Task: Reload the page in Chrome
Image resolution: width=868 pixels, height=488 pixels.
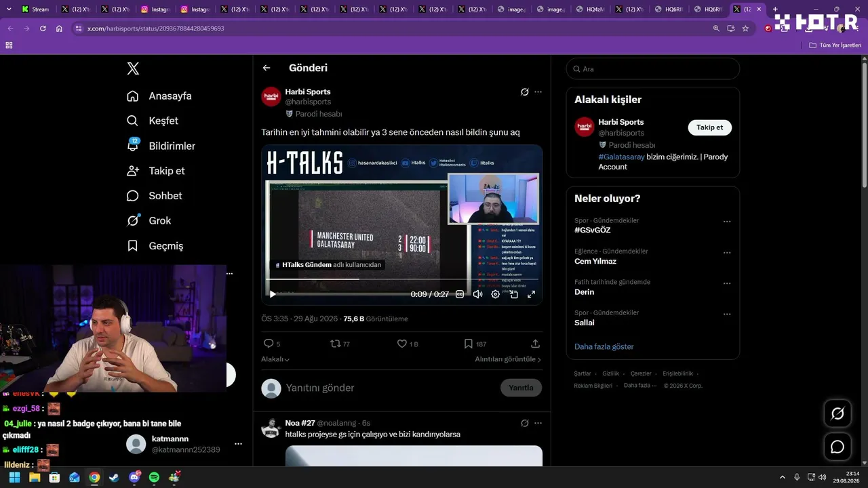Action: click(43, 28)
